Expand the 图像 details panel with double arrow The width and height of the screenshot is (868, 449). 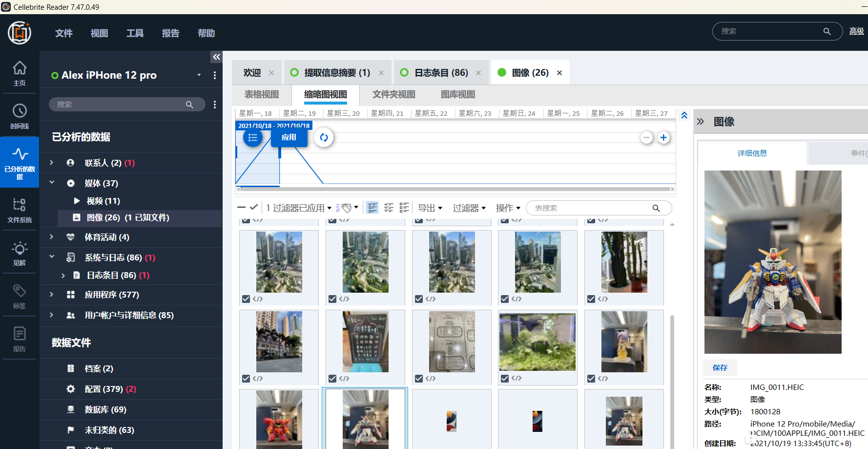pos(701,122)
